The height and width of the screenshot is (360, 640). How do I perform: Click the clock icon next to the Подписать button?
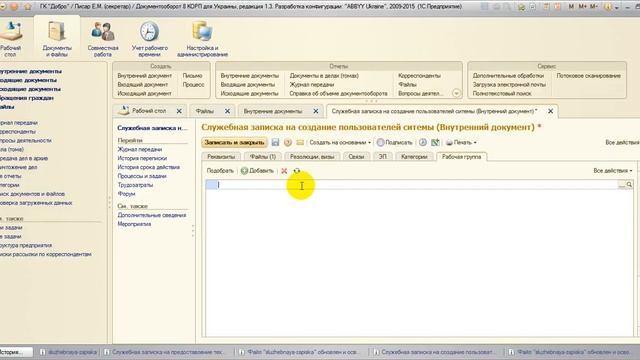click(x=423, y=142)
